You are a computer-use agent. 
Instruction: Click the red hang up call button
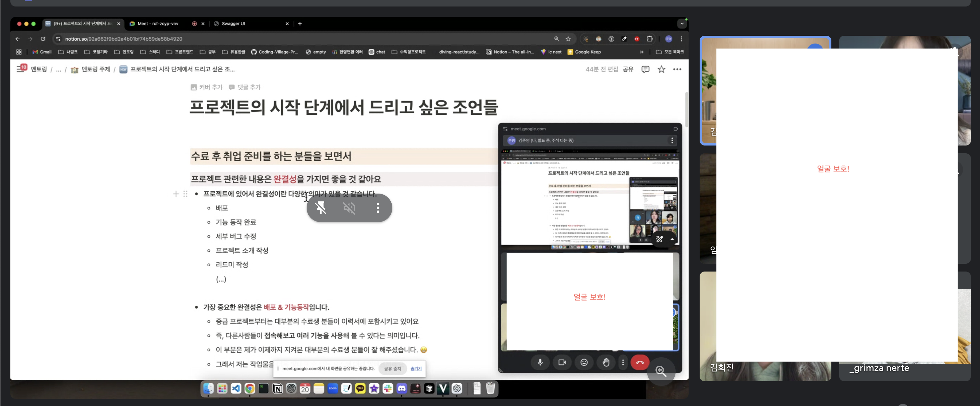click(640, 362)
